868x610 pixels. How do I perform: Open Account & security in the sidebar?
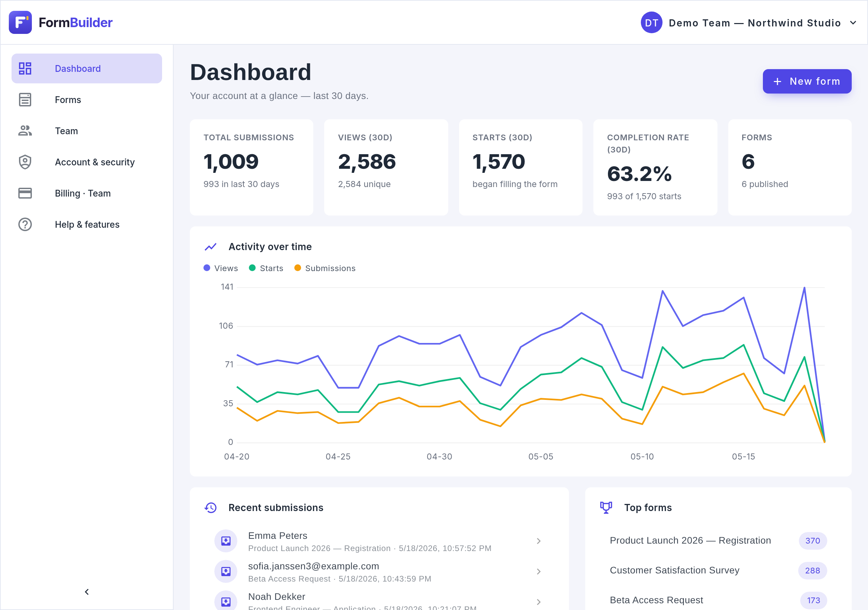86,162
